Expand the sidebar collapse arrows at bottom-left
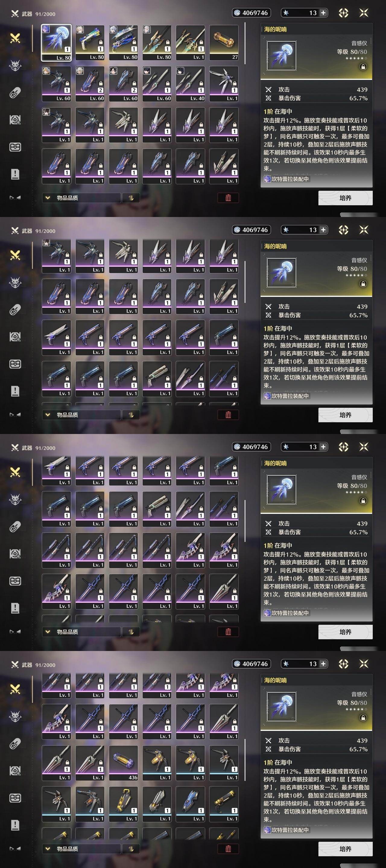This screenshot has height=868, width=386. coord(15,198)
